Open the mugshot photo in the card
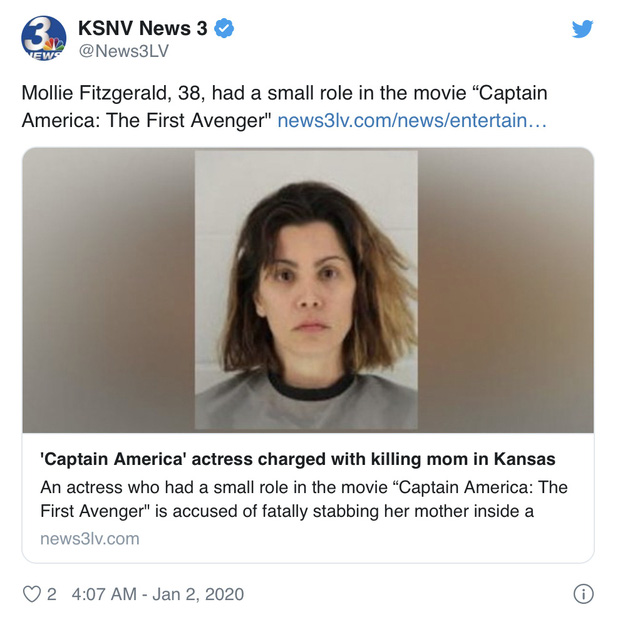The height and width of the screenshot is (617, 620). [306, 290]
